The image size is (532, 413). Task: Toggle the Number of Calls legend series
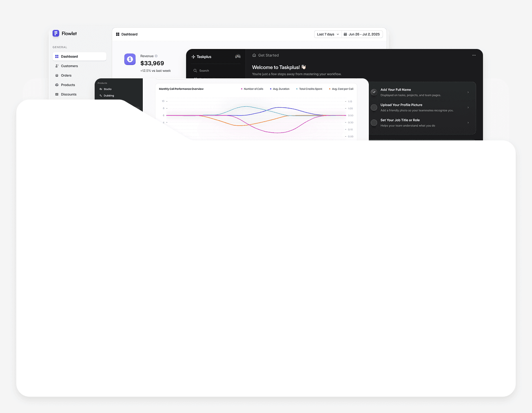pos(252,89)
